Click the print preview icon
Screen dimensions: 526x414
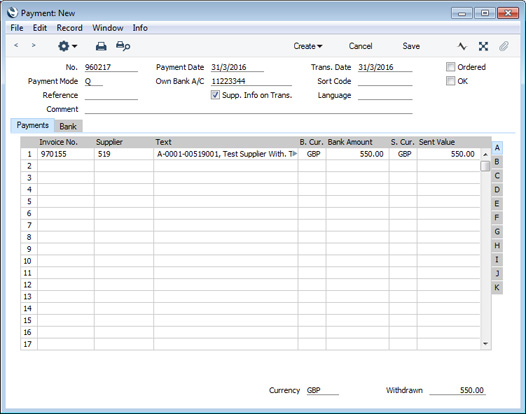pos(123,46)
